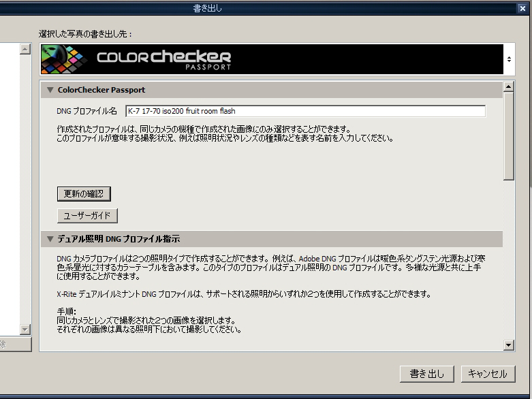The image size is (532, 399).
Task: Click the DNG プロファイル名 label
Action: (x=87, y=111)
